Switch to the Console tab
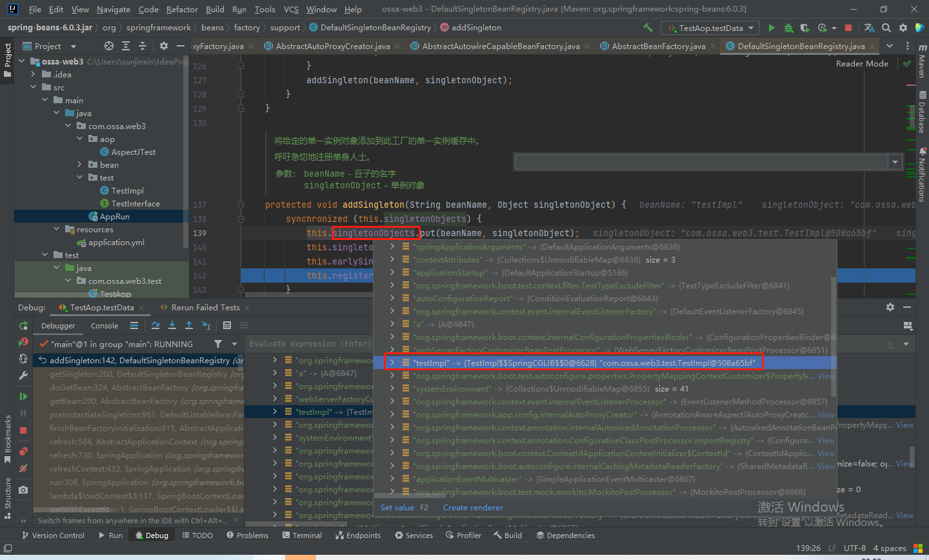The width and height of the screenshot is (929, 560). click(x=105, y=326)
